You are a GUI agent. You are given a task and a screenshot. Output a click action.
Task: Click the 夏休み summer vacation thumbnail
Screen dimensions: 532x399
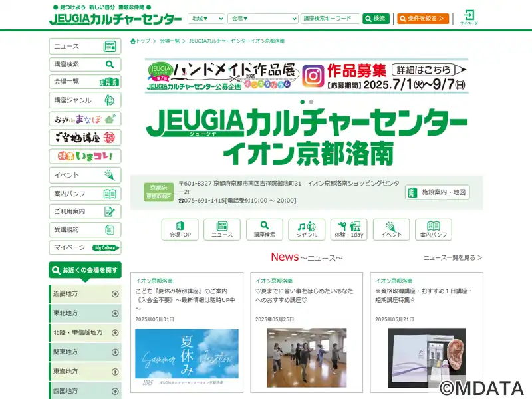pyautogui.click(x=187, y=358)
